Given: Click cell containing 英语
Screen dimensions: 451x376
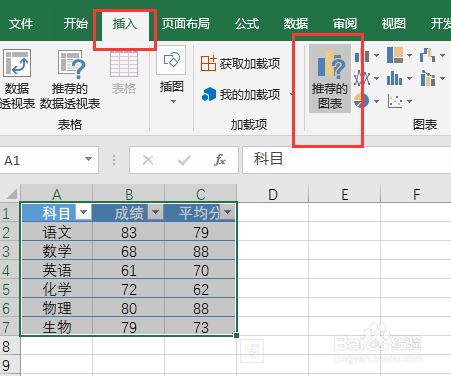Looking at the screenshot, I should [57, 270].
